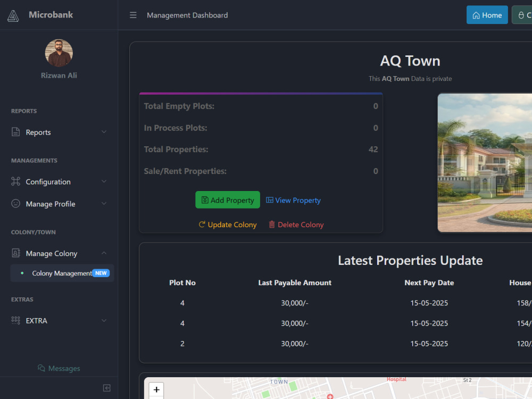Toggle the hamburger sidebar menu icon
The width and height of the screenshot is (532, 399).
[x=133, y=15]
